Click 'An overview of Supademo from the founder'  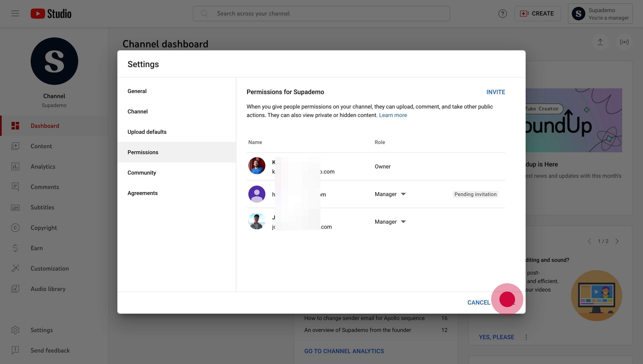[357, 330]
